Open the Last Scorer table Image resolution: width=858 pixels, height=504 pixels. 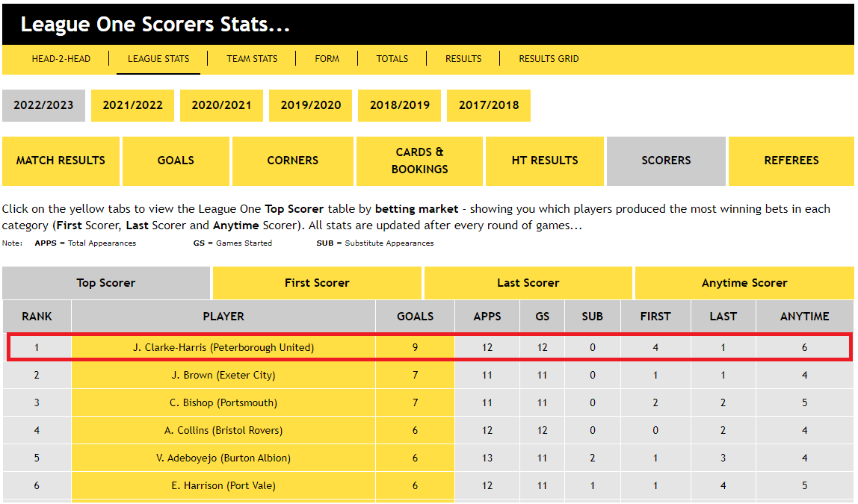[x=528, y=283]
